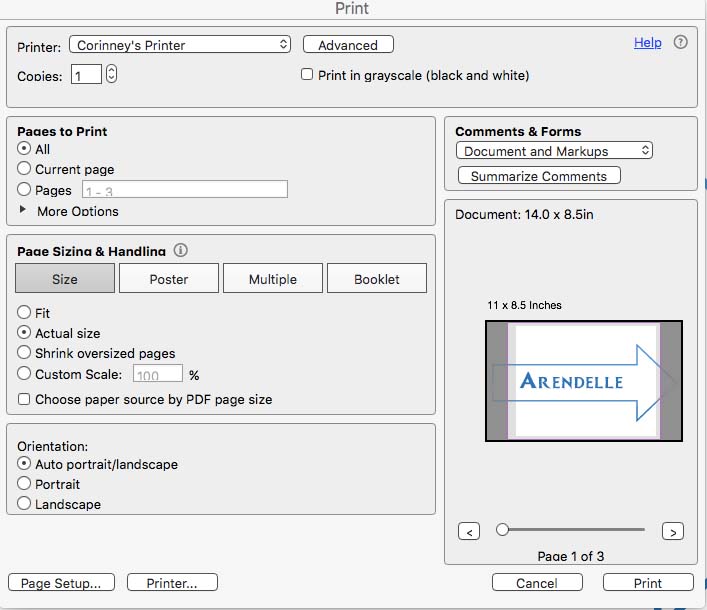Go to previous preview page arrow
Image resolution: width=707 pixels, height=610 pixels.
pos(469,531)
